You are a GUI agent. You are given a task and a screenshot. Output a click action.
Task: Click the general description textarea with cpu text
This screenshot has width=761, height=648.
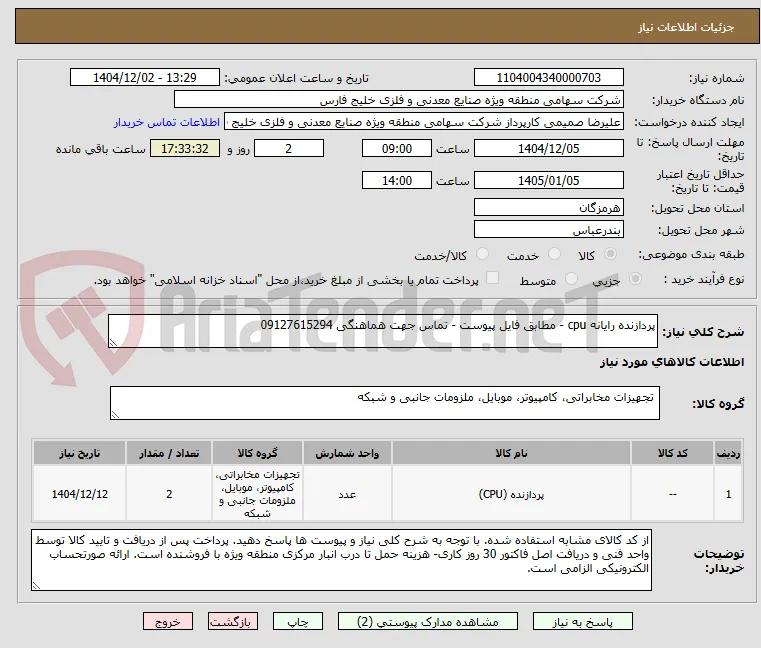[383, 331]
